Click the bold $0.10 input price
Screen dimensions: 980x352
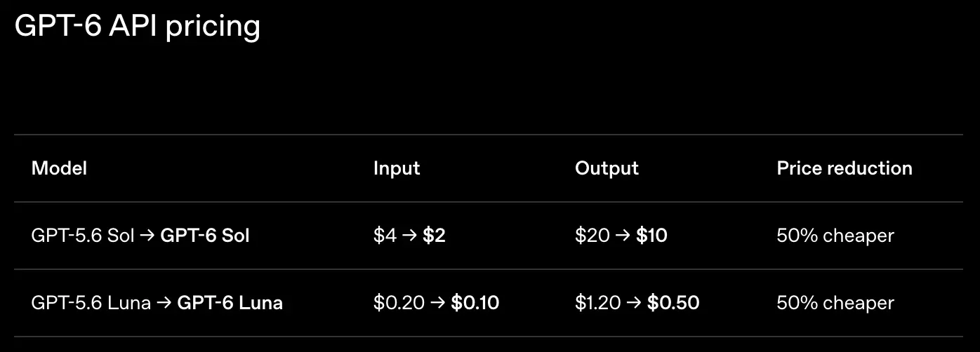pos(475,303)
